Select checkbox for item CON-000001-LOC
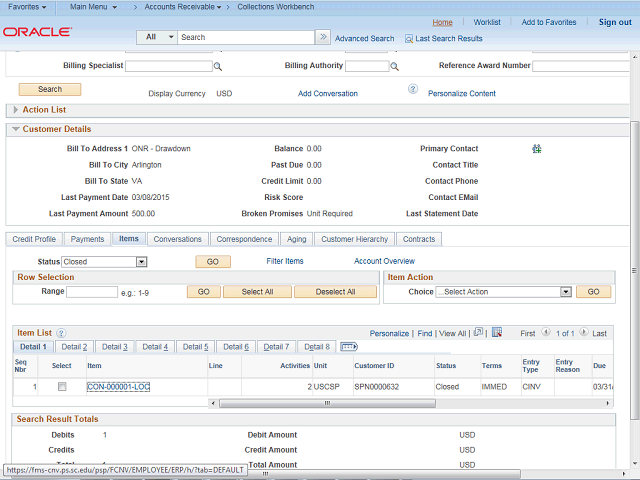The width and height of the screenshot is (640, 480). pyautogui.click(x=61, y=386)
